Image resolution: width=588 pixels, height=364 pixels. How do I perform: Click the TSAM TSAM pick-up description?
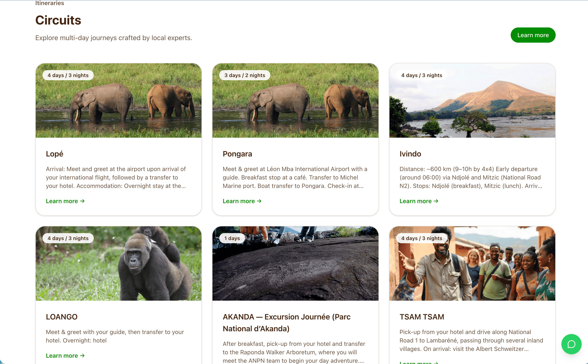471,340
